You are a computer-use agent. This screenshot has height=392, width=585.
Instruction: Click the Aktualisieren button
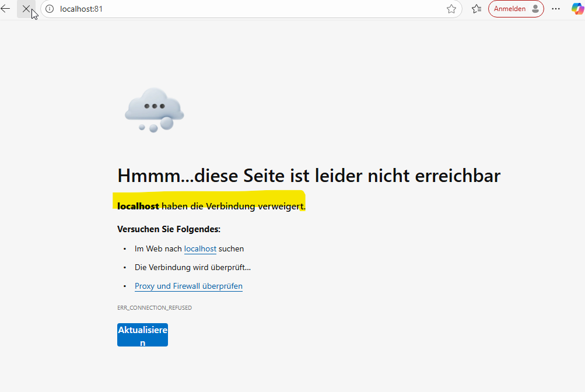coord(142,335)
